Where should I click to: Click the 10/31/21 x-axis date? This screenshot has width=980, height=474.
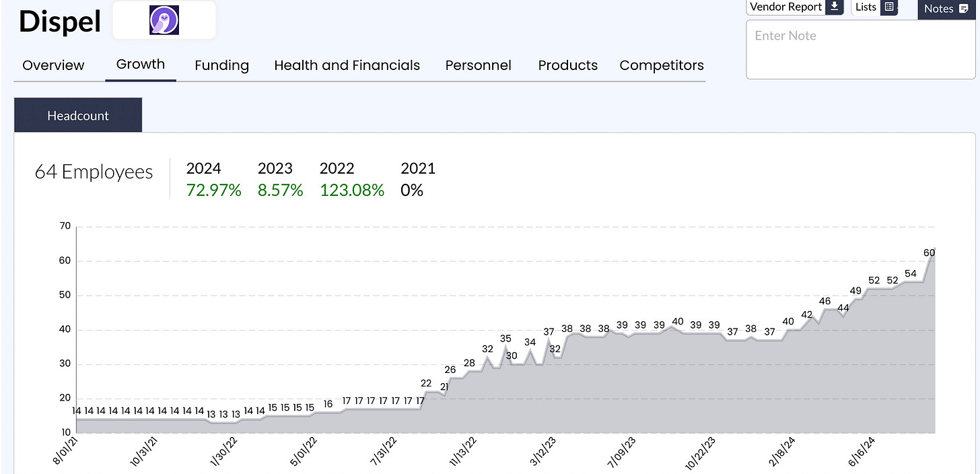pyautogui.click(x=145, y=451)
